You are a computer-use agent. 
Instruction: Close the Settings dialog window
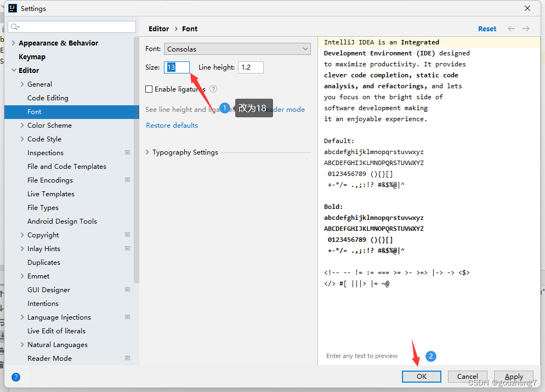pyautogui.click(x=527, y=8)
